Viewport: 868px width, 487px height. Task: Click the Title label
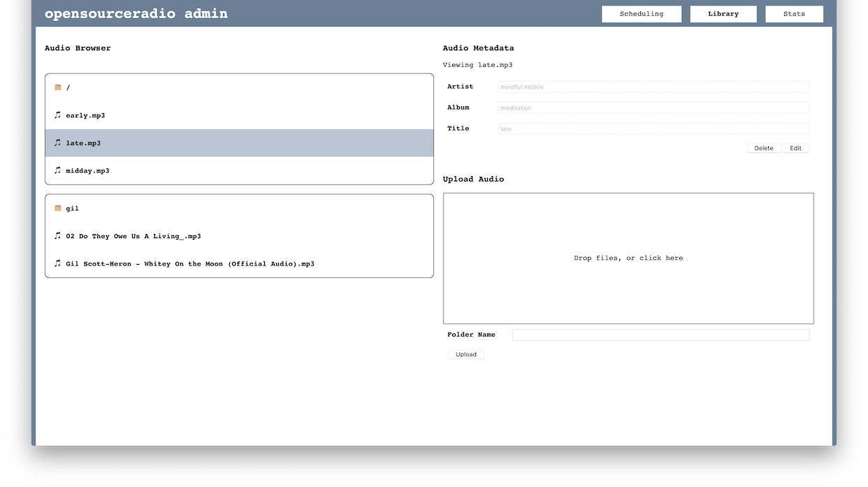tap(458, 129)
